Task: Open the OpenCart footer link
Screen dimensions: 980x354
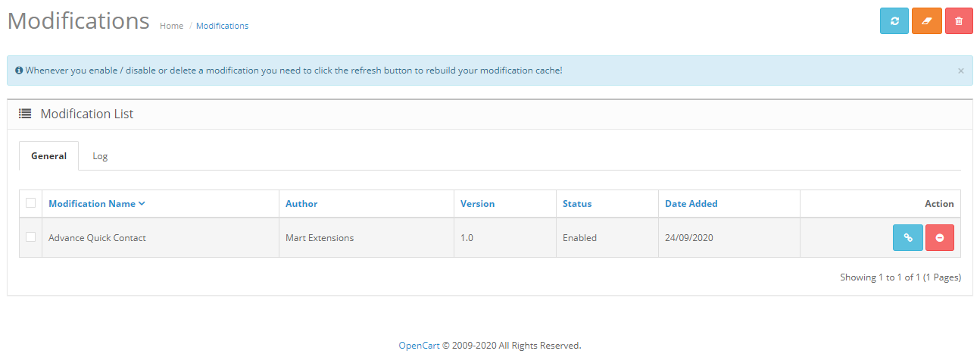Action: click(419, 345)
